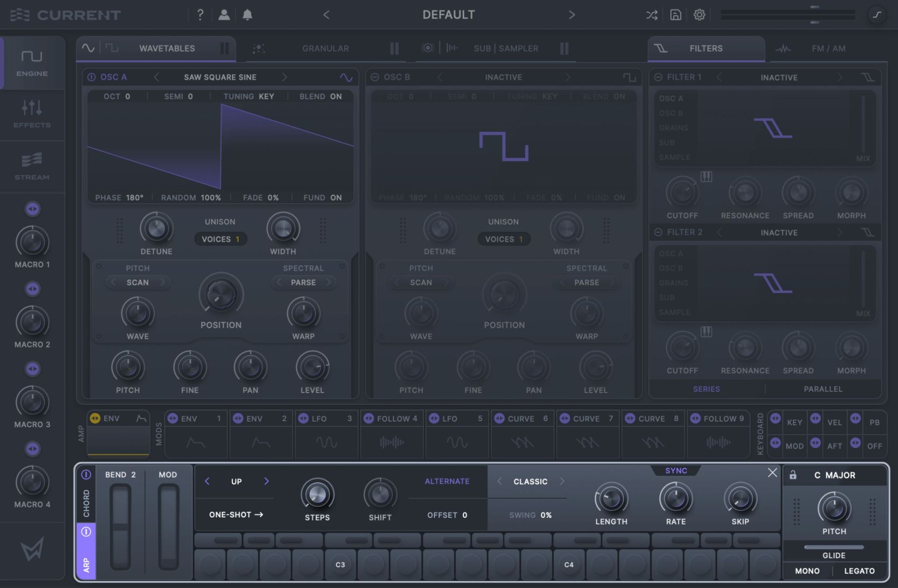Select previous OSC A wavetable arrow
The image size is (898, 588).
(157, 77)
